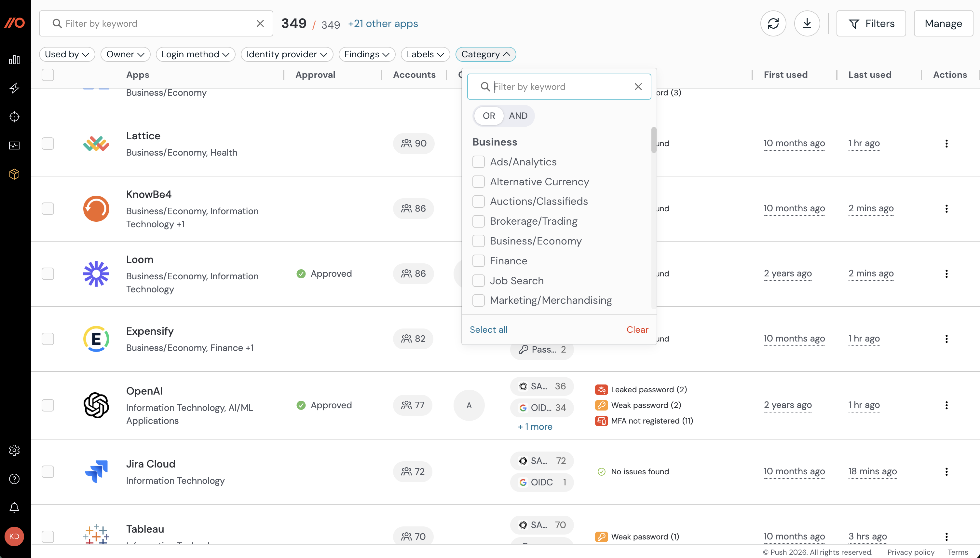Click the KD user avatar
The height and width of the screenshot is (558, 980).
click(x=14, y=536)
